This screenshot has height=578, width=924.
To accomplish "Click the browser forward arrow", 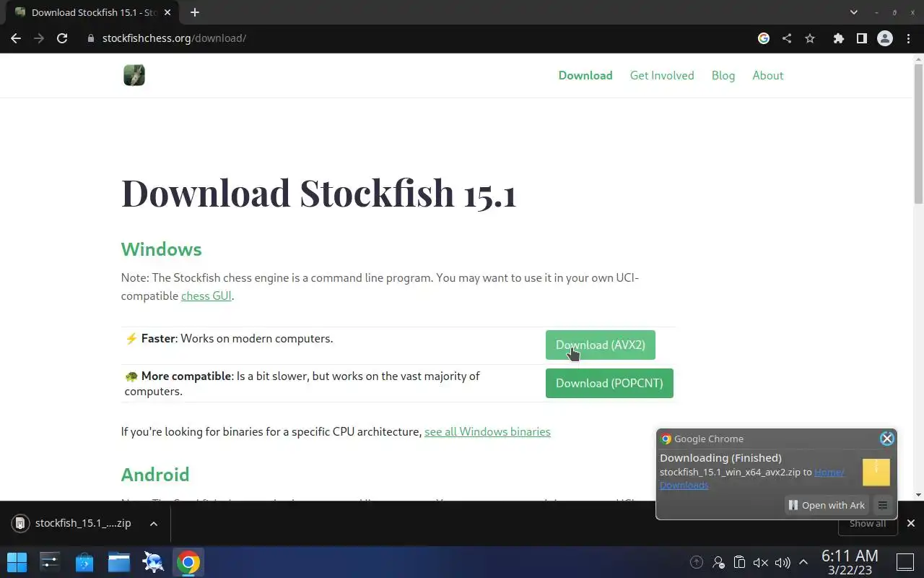I will click(x=39, y=38).
